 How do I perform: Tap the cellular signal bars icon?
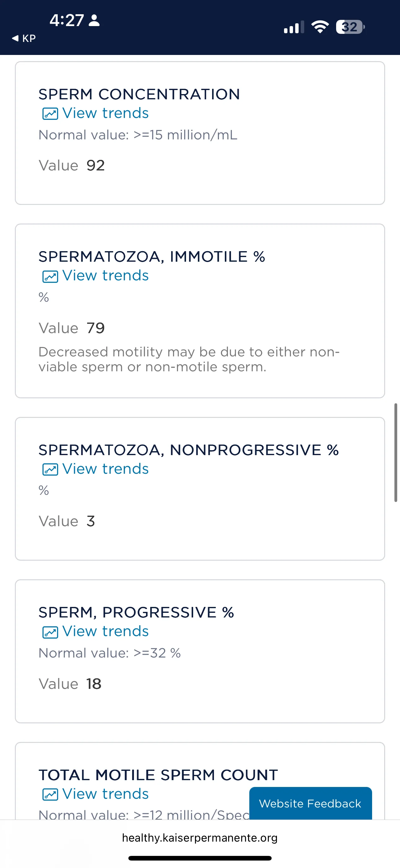click(294, 27)
